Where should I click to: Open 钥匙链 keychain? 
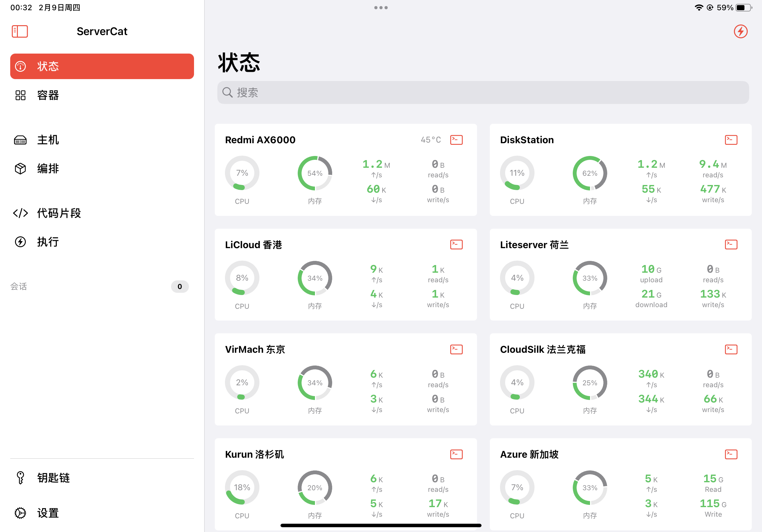pyautogui.click(x=53, y=477)
